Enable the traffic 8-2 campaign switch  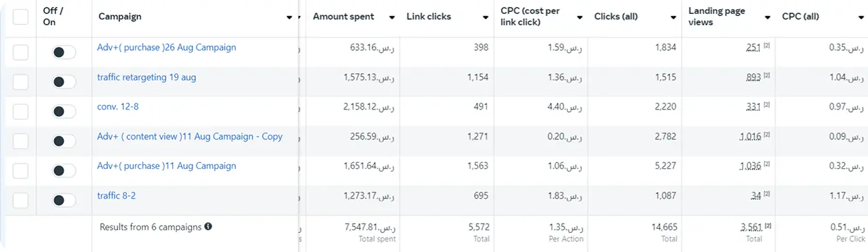coord(64,201)
